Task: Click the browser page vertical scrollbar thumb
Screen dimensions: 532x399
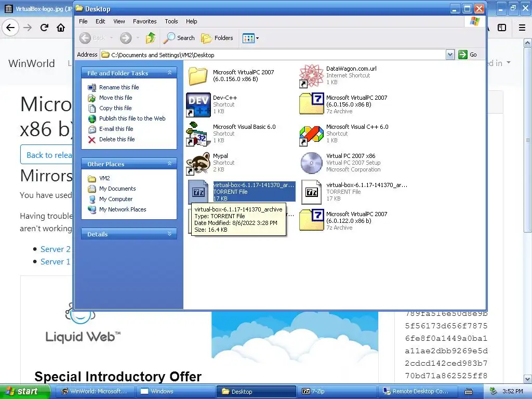Action: (x=528, y=140)
